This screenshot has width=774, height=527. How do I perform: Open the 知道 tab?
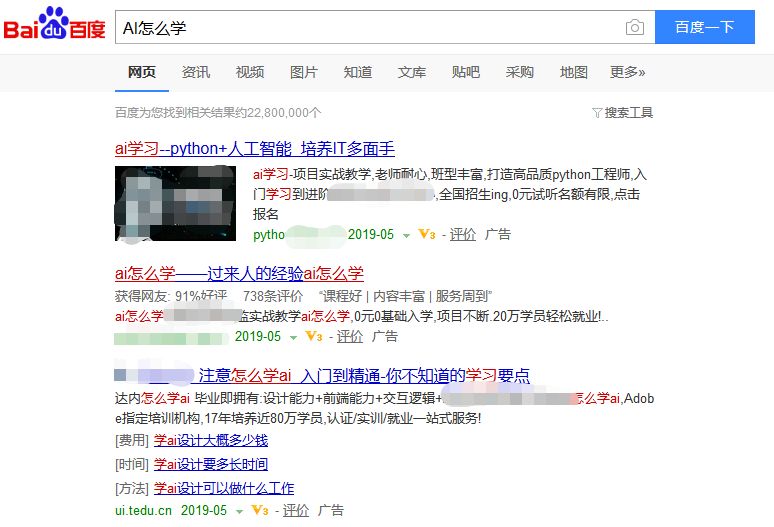coord(358,72)
